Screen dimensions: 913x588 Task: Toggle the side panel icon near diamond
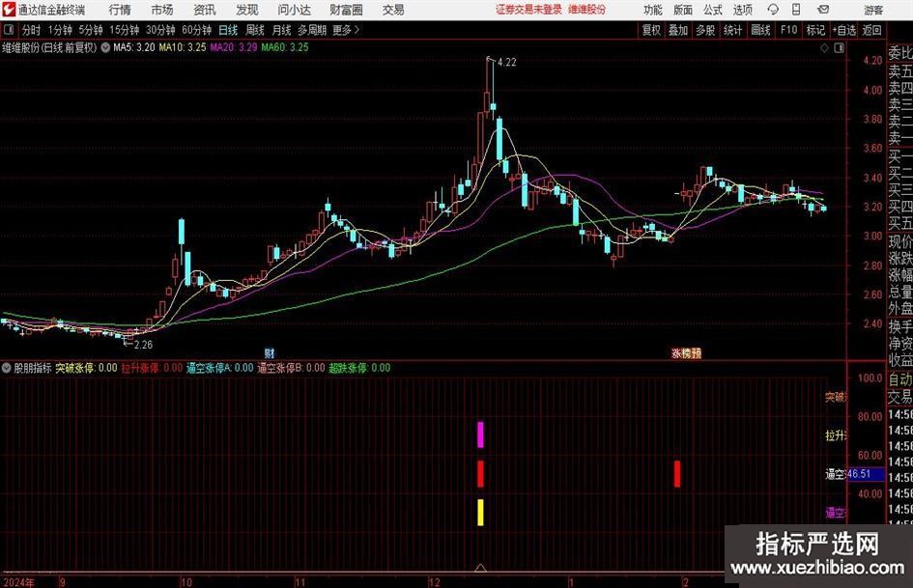839,48
